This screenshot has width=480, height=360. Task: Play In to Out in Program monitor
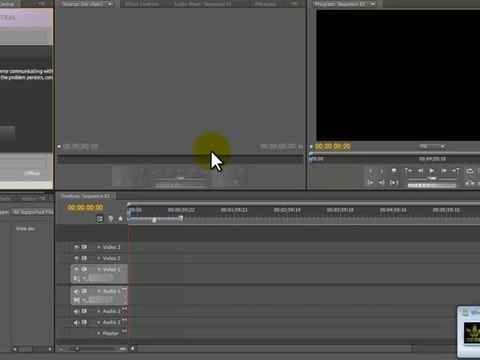394,182
